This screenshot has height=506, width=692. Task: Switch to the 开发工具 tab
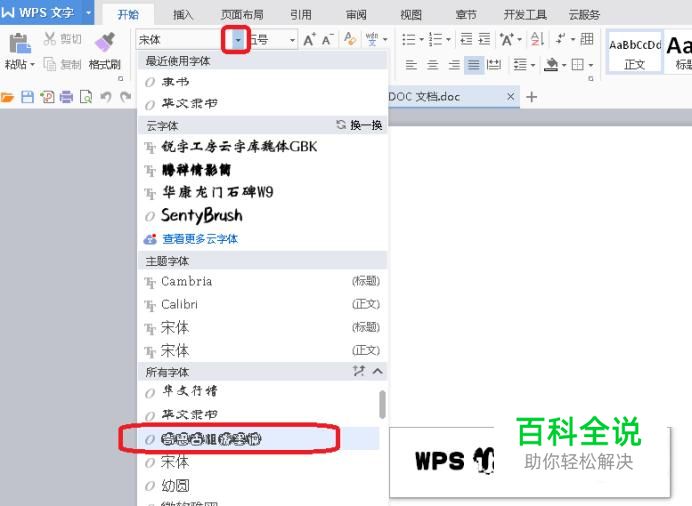click(525, 15)
